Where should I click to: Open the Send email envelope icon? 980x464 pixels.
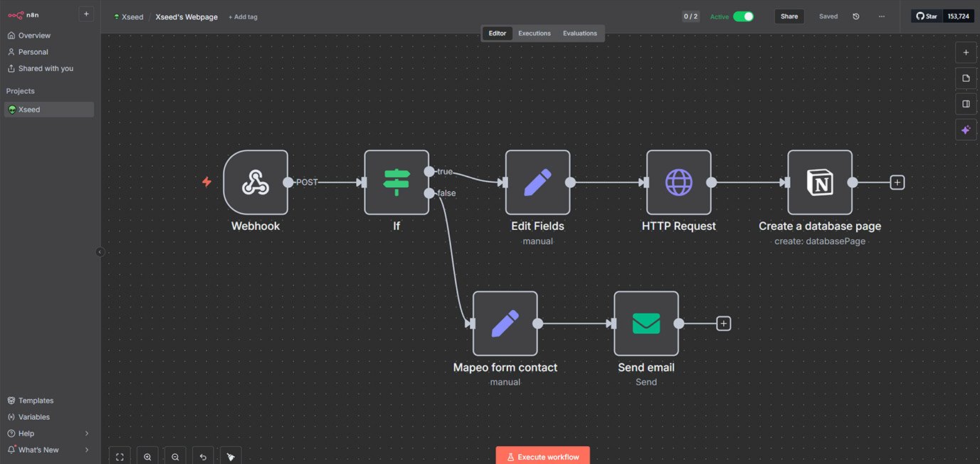pos(646,323)
